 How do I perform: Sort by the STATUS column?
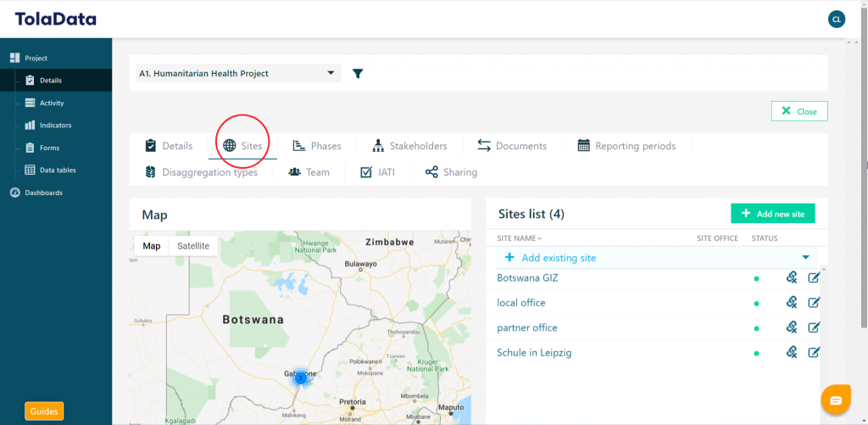[x=766, y=238]
